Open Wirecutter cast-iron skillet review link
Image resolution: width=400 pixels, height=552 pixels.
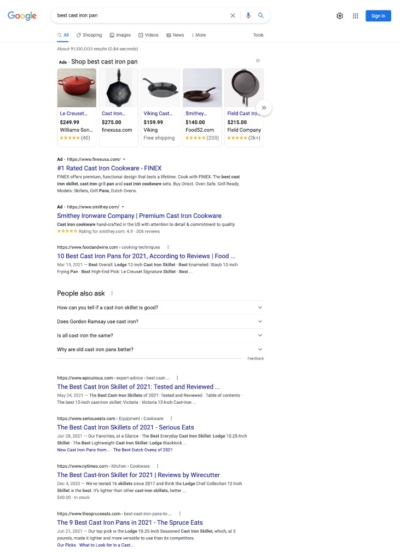coord(138,475)
